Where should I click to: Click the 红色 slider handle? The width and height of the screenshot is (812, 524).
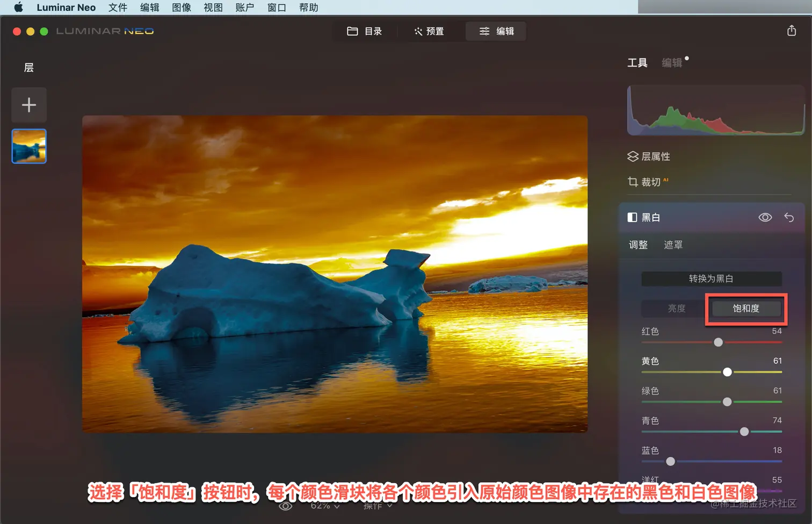(719, 342)
